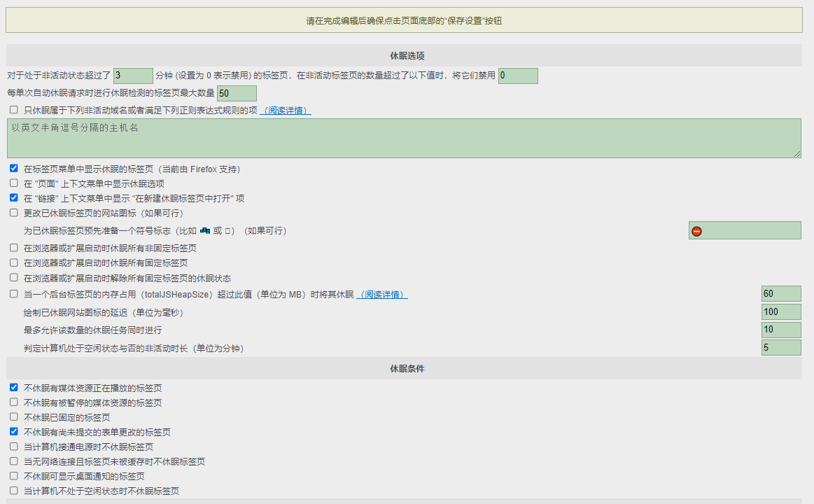Click the inactive tab count field showing 0
Screen dimensions: 814x504
click(518, 76)
